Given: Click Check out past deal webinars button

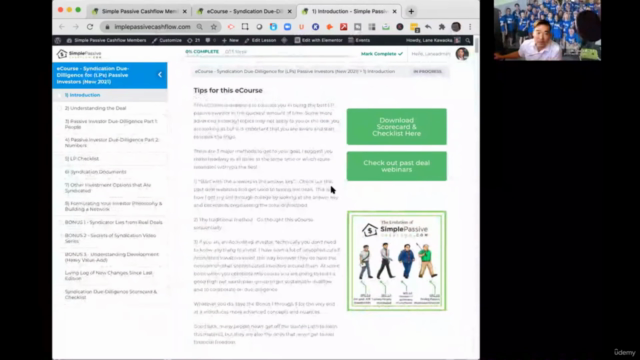Looking at the screenshot, I should point(397,166).
